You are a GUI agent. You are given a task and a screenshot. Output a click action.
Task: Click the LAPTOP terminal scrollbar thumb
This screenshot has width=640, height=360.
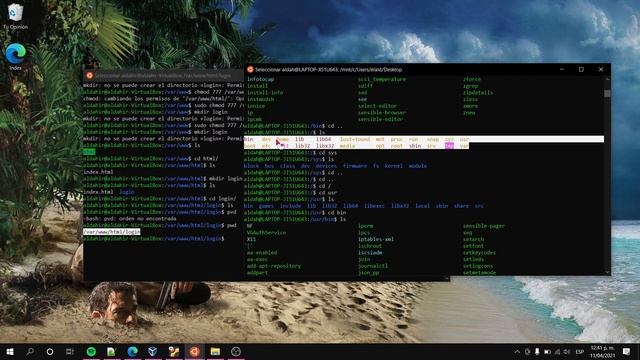pyautogui.click(x=607, y=93)
